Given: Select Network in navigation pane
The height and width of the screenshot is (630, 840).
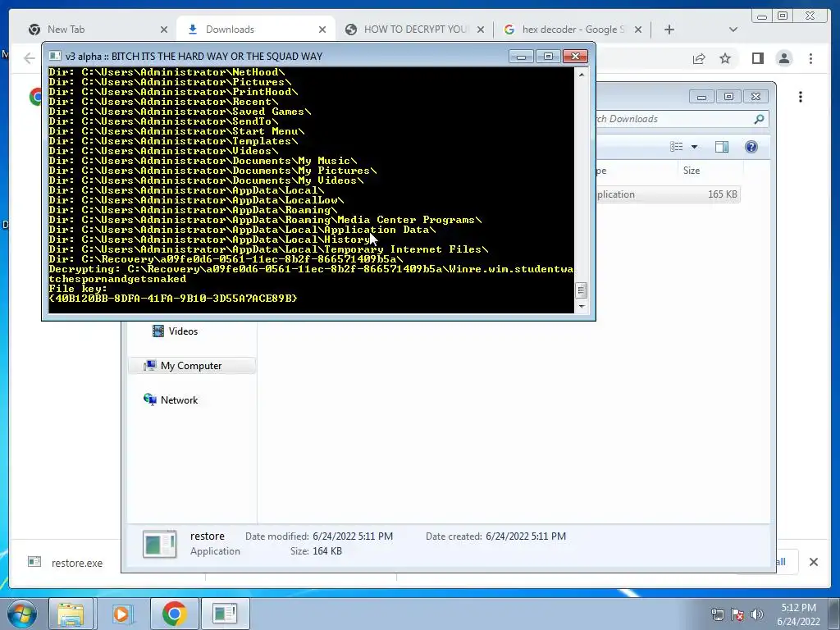Looking at the screenshot, I should pos(171,399).
